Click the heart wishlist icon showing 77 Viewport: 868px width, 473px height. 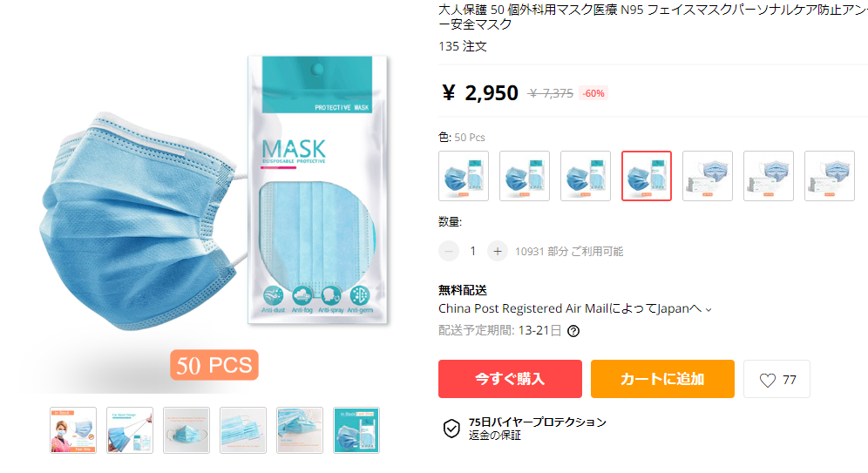(767, 380)
